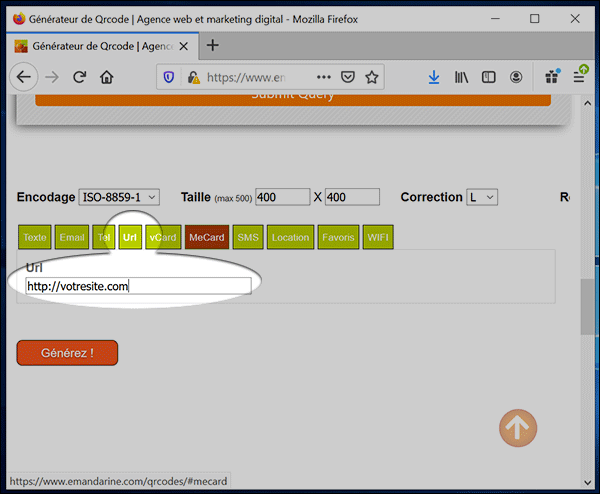Open the Firefox hamburger menu

(x=579, y=77)
